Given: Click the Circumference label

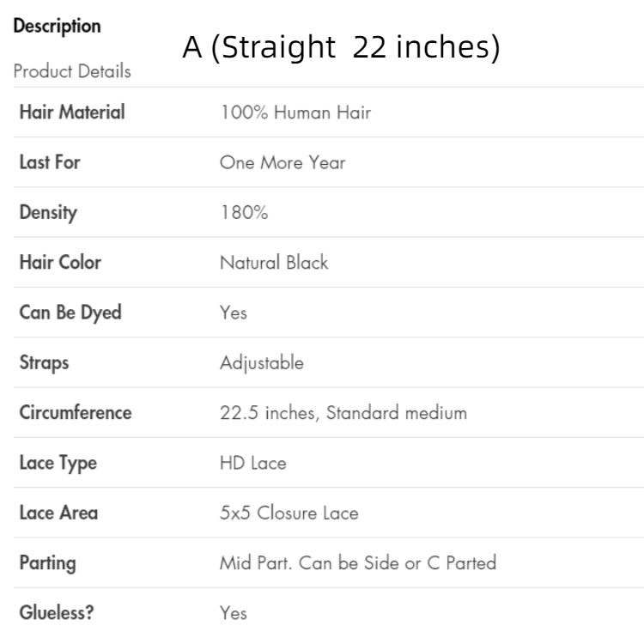Looking at the screenshot, I should pos(76,412).
